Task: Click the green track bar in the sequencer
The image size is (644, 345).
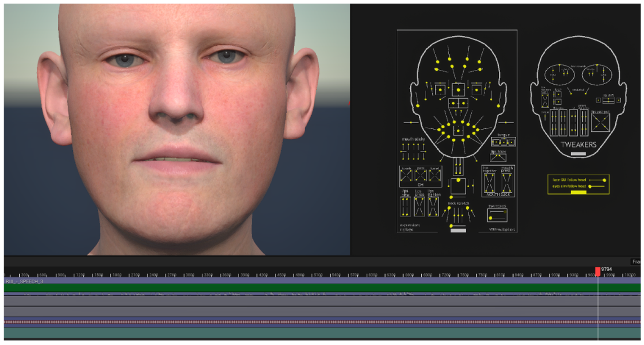Action: click(x=300, y=288)
